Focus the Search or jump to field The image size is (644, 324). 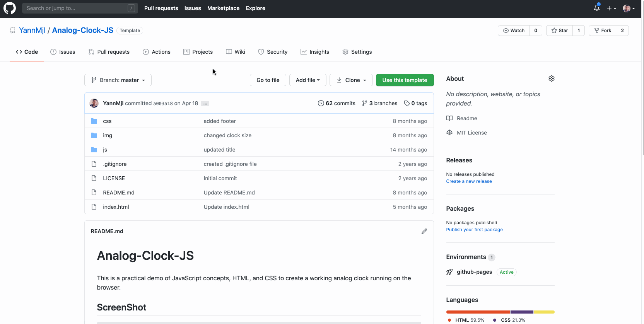[80, 8]
